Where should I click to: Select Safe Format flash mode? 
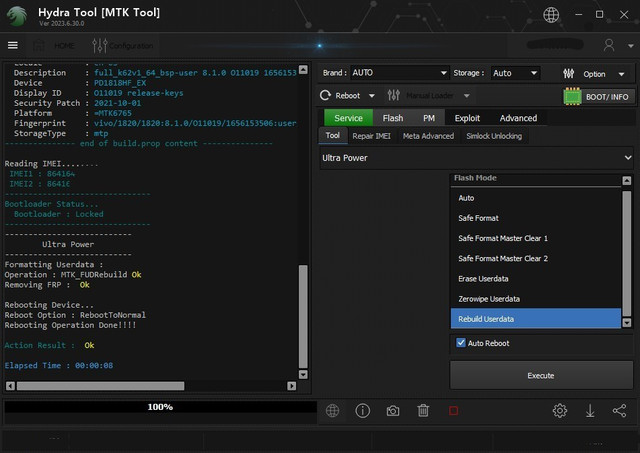coord(536,218)
